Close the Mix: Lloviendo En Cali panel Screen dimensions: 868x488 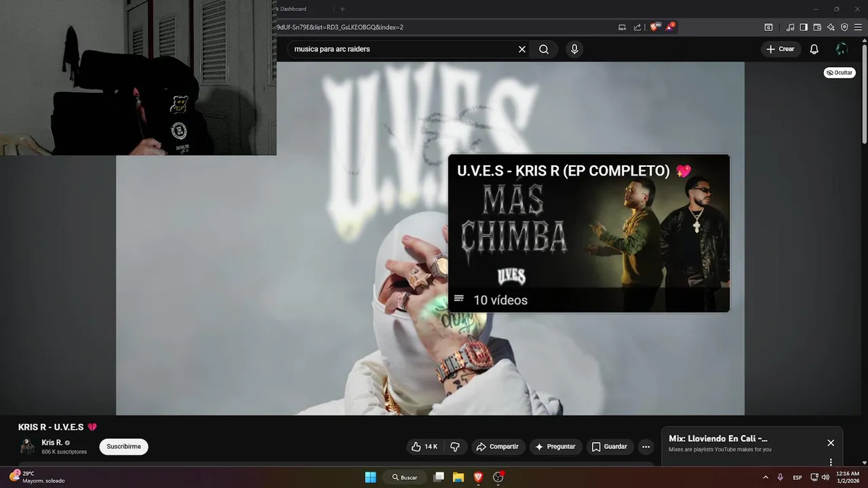tap(831, 443)
